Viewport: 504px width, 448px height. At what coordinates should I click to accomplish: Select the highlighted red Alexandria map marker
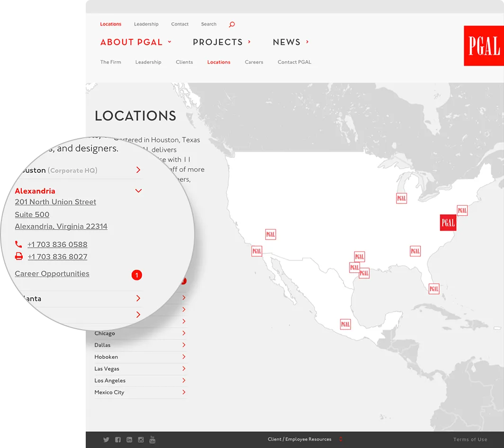pos(448,223)
